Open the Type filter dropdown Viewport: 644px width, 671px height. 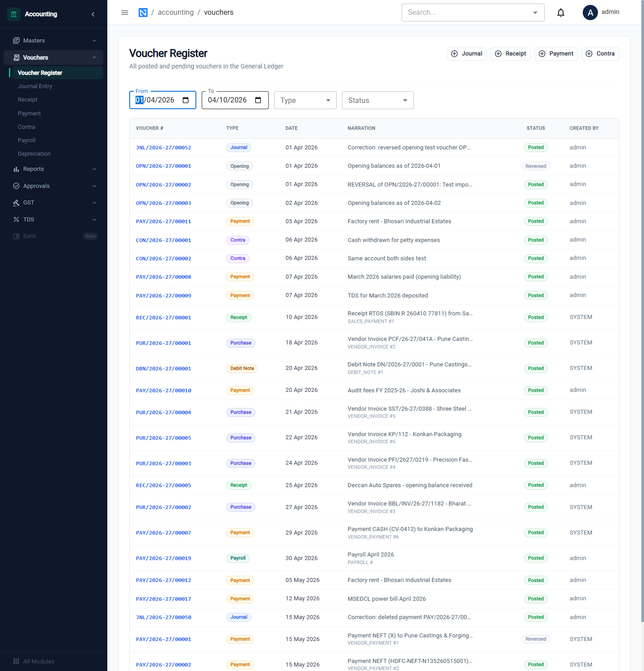click(305, 100)
